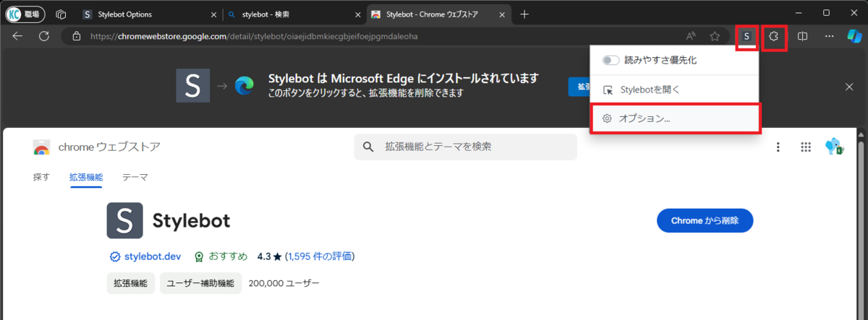Click Chrome から削除 button

(x=705, y=221)
